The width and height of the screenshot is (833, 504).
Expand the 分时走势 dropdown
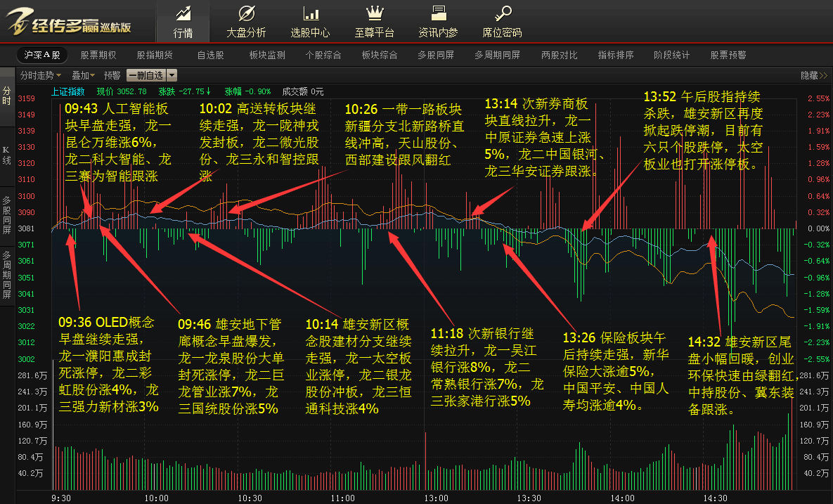pyautogui.click(x=41, y=75)
